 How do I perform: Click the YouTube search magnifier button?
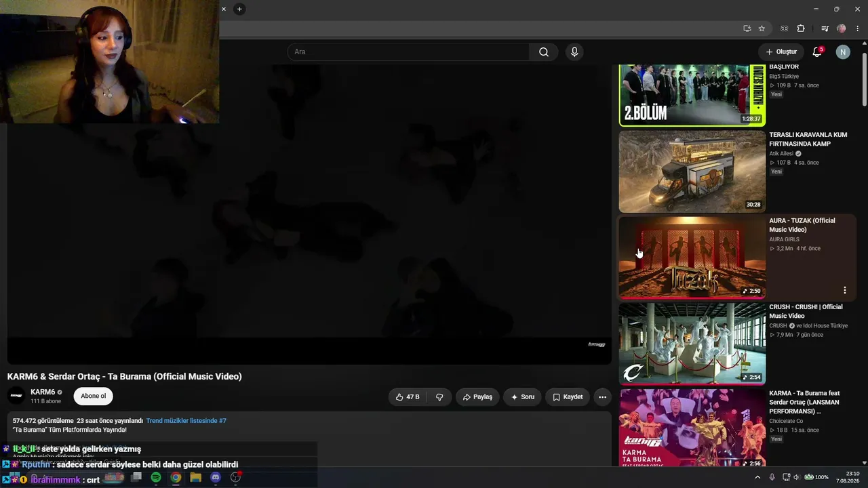point(544,52)
